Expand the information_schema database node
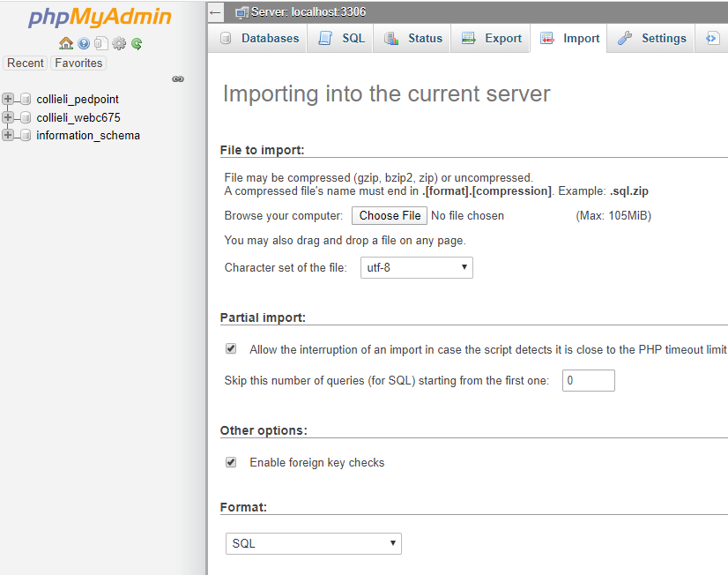The height and width of the screenshot is (575, 728). point(7,135)
